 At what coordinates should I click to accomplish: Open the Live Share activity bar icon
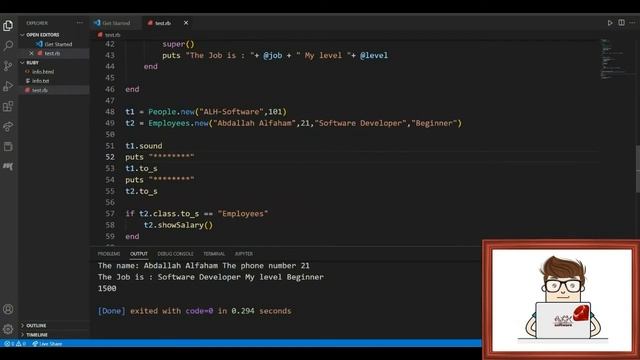[8, 126]
